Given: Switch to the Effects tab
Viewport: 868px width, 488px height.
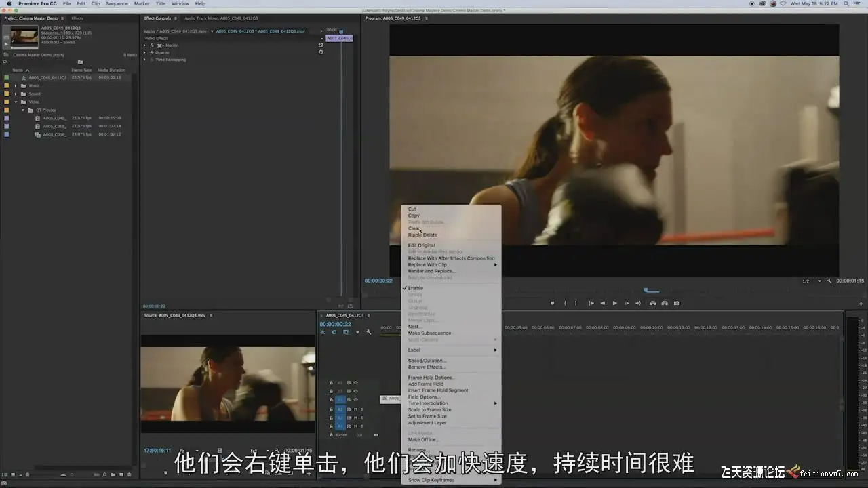Looking at the screenshot, I should pyautogui.click(x=77, y=18).
